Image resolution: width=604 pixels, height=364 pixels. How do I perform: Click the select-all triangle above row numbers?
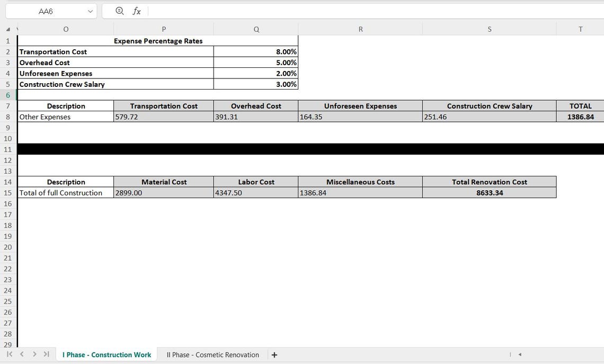point(7,29)
